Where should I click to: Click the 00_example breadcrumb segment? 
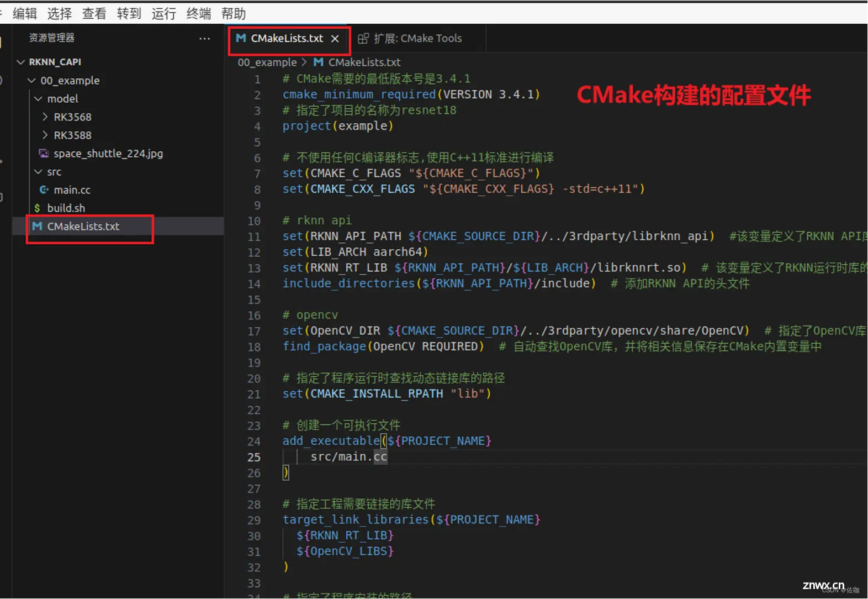pyautogui.click(x=267, y=62)
